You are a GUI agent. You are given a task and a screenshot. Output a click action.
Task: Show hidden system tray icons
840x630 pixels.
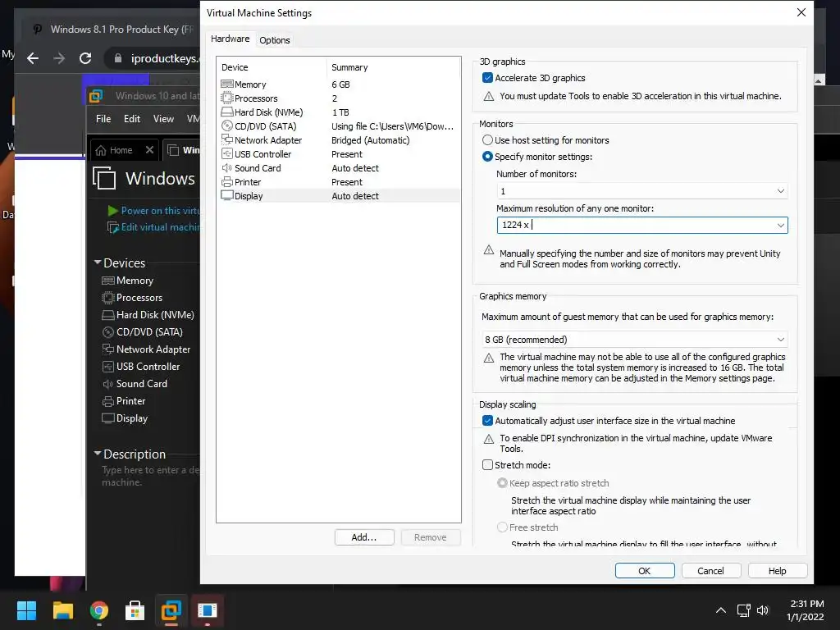point(721,610)
